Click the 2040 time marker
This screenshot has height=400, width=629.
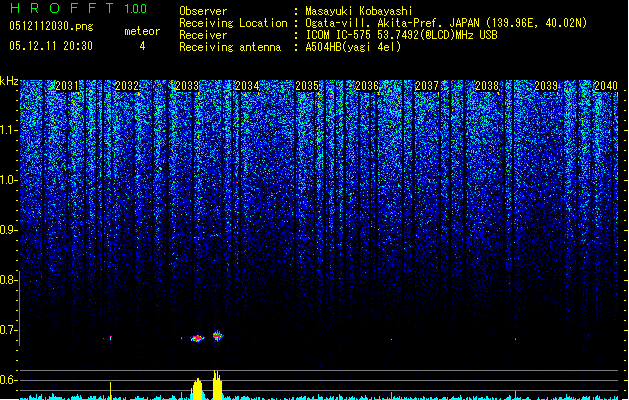(606, 86)
